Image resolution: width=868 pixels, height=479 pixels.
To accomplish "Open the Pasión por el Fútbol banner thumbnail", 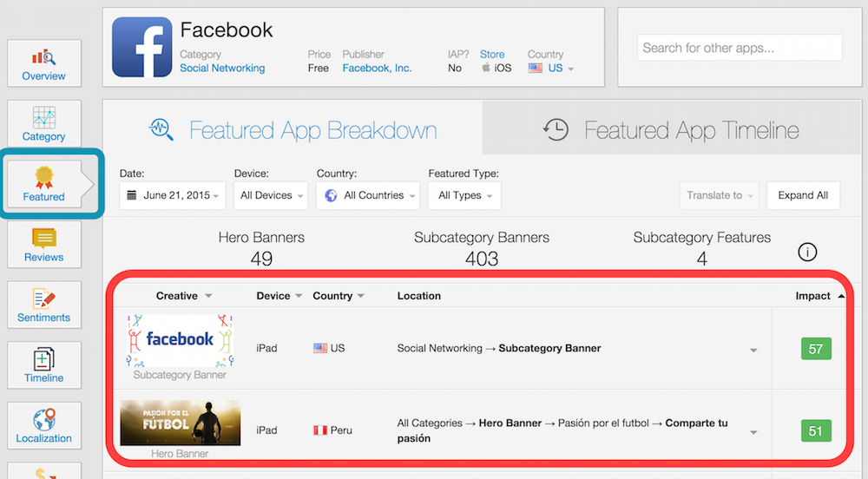I will [180, 423].
